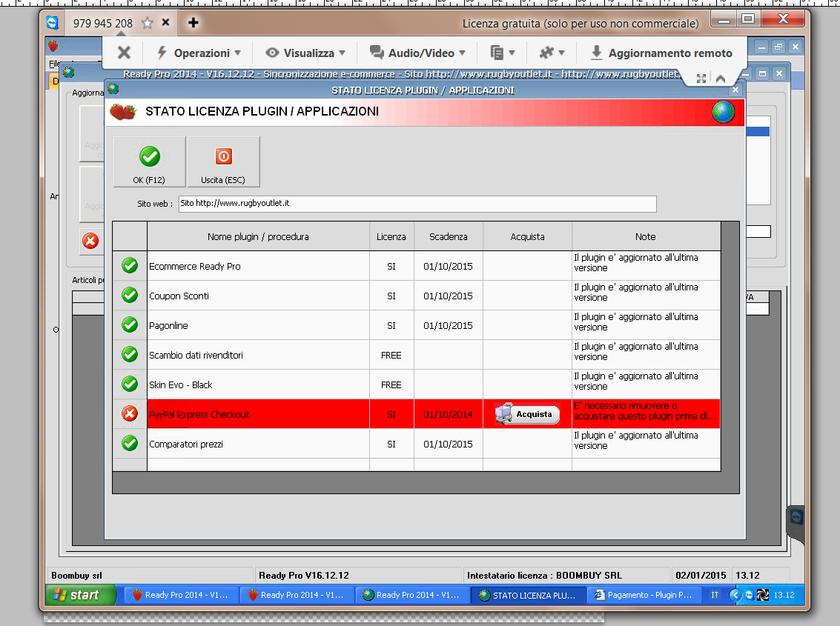Image resolution: width=840 pixels, height=626 pixels.
Task: Click the TeamViewer side panel icon on right edge
Action: 796,517
